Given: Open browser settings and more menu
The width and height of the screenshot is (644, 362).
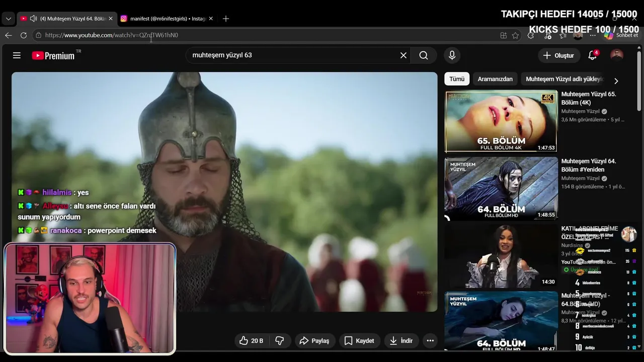Looking at the screenshot, I should click(x=593, y=35).
